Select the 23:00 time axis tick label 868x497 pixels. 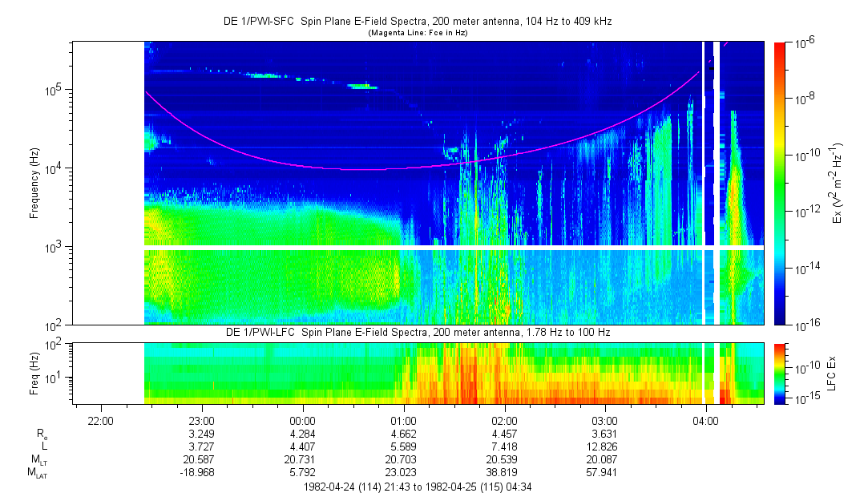(x=201, y=420)
